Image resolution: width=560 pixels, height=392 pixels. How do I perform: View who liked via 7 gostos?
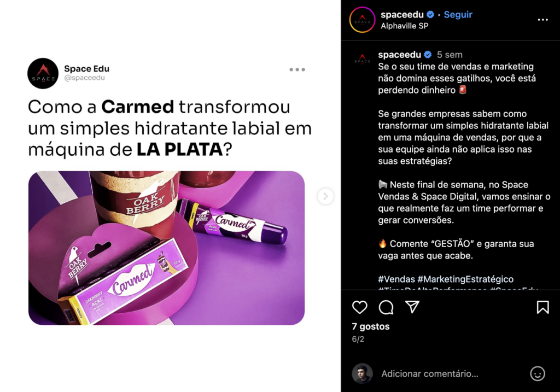371,326
